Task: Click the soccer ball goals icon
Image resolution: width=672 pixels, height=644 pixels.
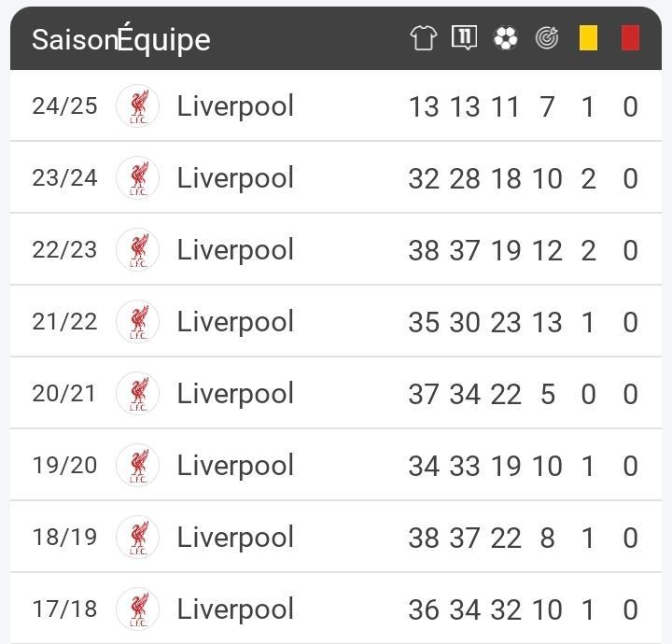Action: pyautogui.click(x=506, y=38)
